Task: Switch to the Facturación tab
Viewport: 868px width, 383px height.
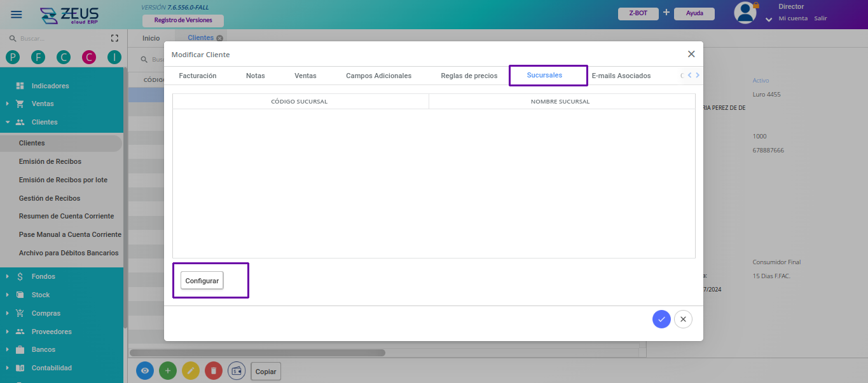Action: click(198, 76)
